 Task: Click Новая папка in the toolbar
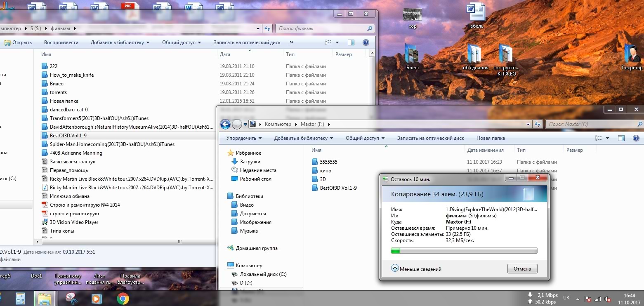click(x=490, y=138)
